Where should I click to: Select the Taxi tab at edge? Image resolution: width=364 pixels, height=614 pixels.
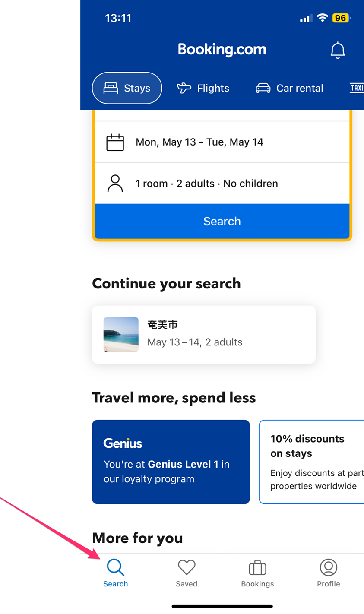[357, 88]
